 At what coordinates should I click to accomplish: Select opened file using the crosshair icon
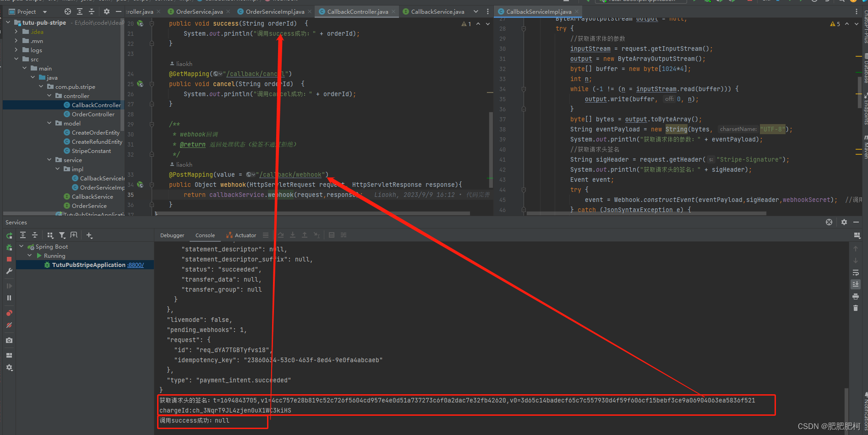pos(67,11)
